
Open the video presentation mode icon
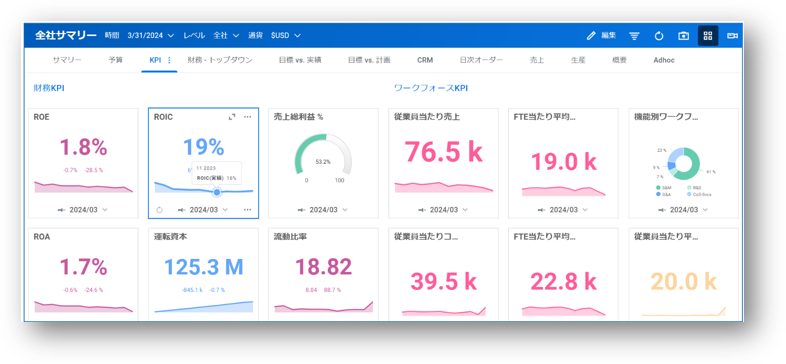(732, 36)
